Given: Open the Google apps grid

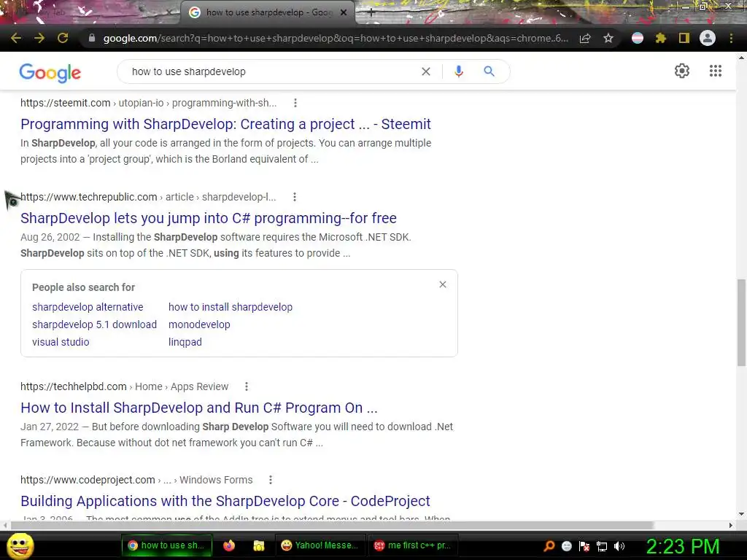Looking at the screenshot, I should pyautogui.click(x=715, y=71).
